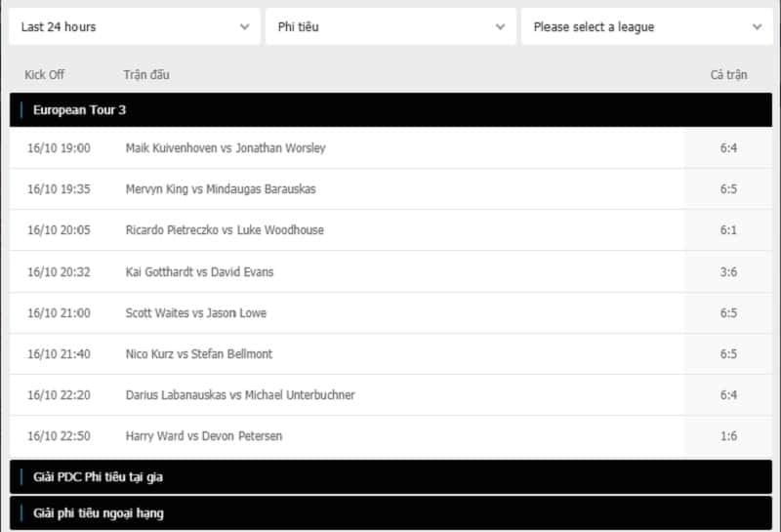Click the 6:1 score for Pietreczko match
The height and width of the screenshot is (532, 781).
728,230
